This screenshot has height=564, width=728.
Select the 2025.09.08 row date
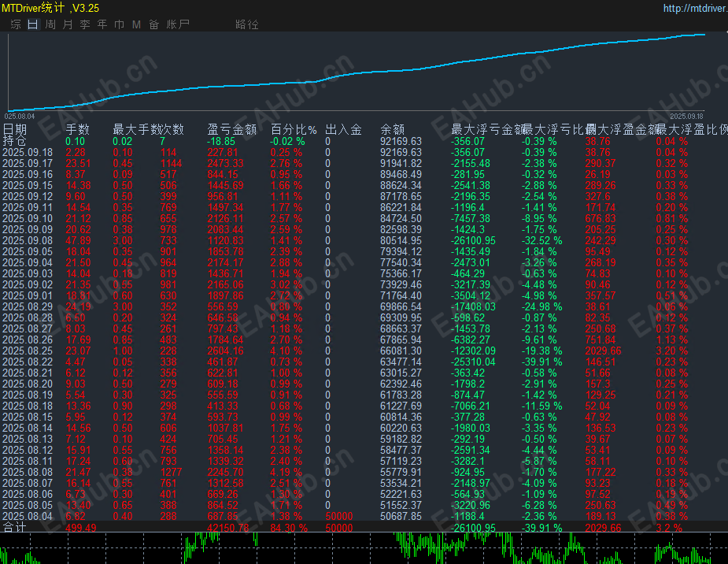28,241
